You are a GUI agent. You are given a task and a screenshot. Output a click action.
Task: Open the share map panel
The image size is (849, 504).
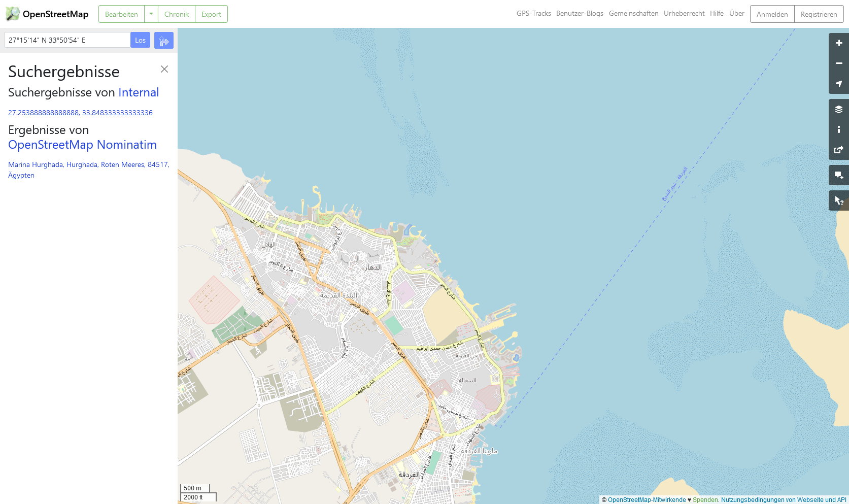point(839,150)
